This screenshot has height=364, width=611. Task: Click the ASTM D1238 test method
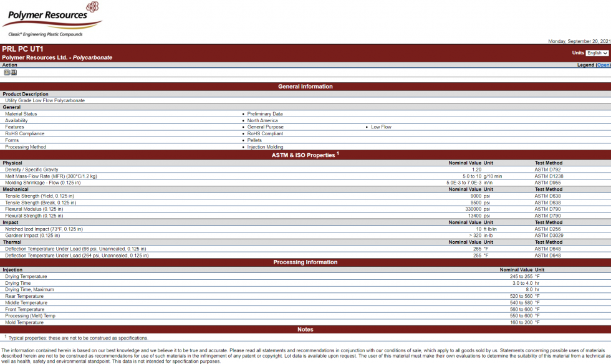[x=549, y=176]
